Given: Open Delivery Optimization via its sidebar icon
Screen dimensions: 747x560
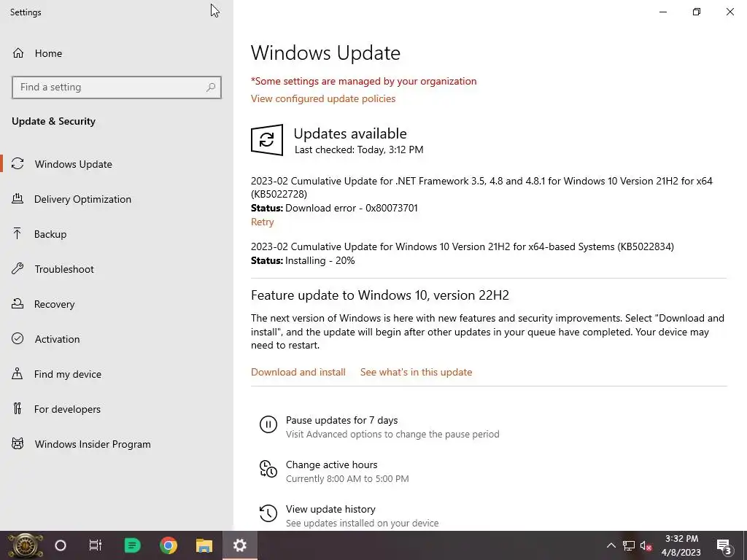Looking at the screenshot, I should click(18, 198).
